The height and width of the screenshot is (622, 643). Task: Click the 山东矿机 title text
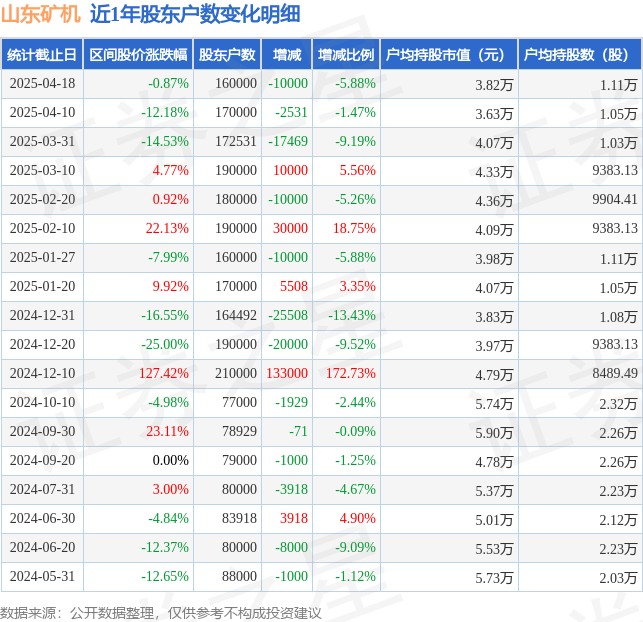click(x=41, y=14)
